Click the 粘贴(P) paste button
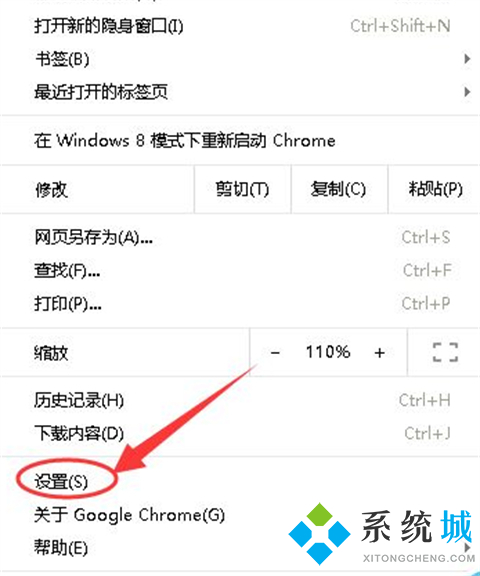Screen dimensions: 480x576 click(x=434, y=189)
